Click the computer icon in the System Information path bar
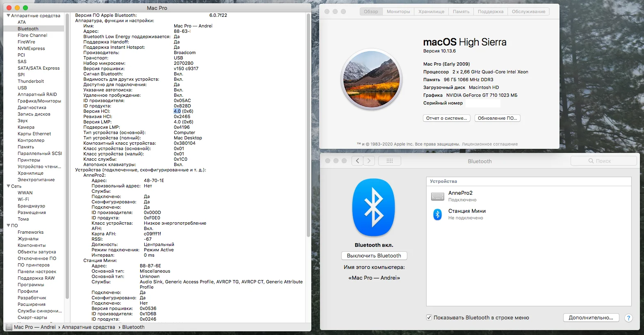This screenshot has height=335, width=644. tap(9, 327)
